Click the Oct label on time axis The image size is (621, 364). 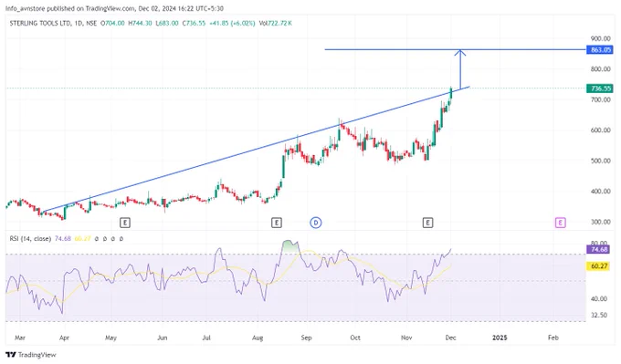(x=355, y=338)
